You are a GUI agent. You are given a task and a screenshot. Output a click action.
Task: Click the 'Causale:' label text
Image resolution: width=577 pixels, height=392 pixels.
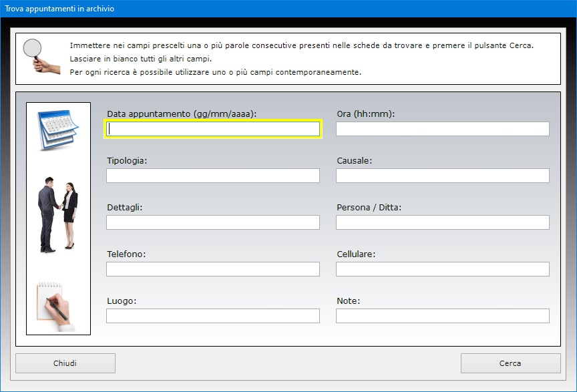tap(355, 161)
